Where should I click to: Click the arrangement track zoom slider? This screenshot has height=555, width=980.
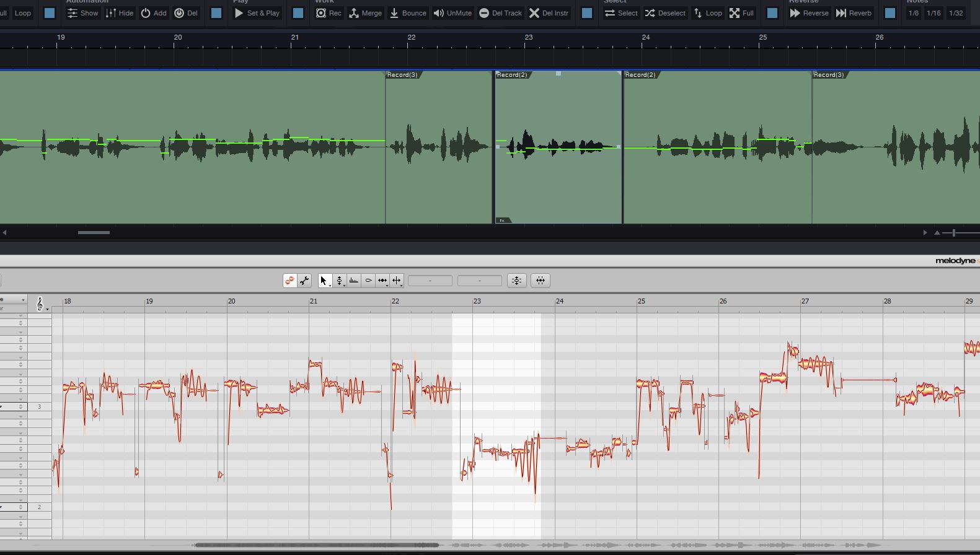[x=954, y=233]
